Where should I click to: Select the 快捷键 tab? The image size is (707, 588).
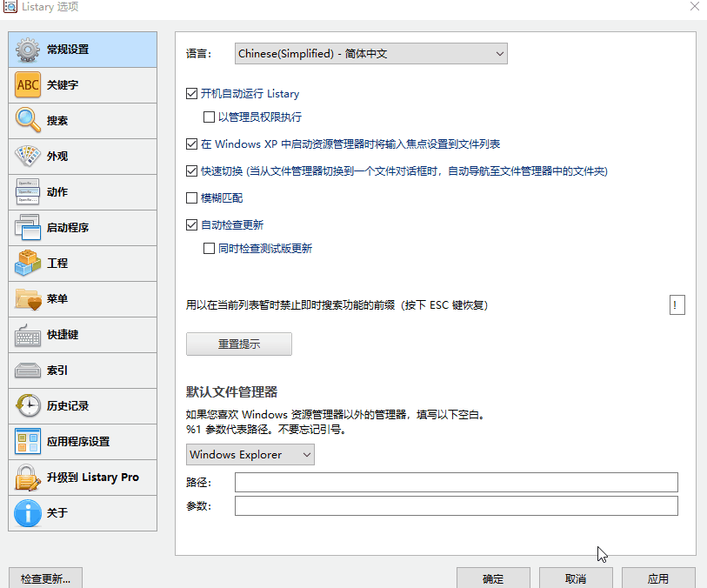click(83, 335)
